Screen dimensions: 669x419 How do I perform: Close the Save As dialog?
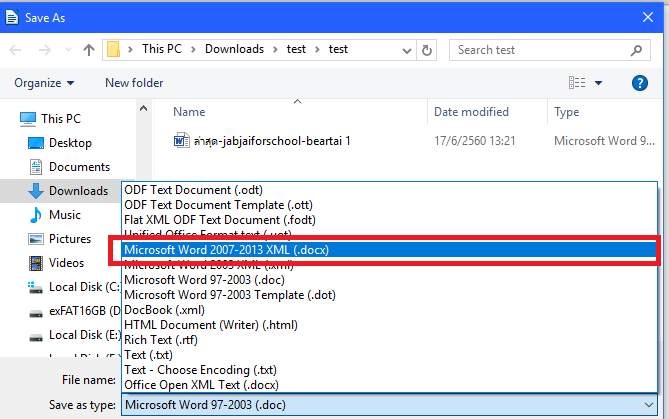point(648,17)
